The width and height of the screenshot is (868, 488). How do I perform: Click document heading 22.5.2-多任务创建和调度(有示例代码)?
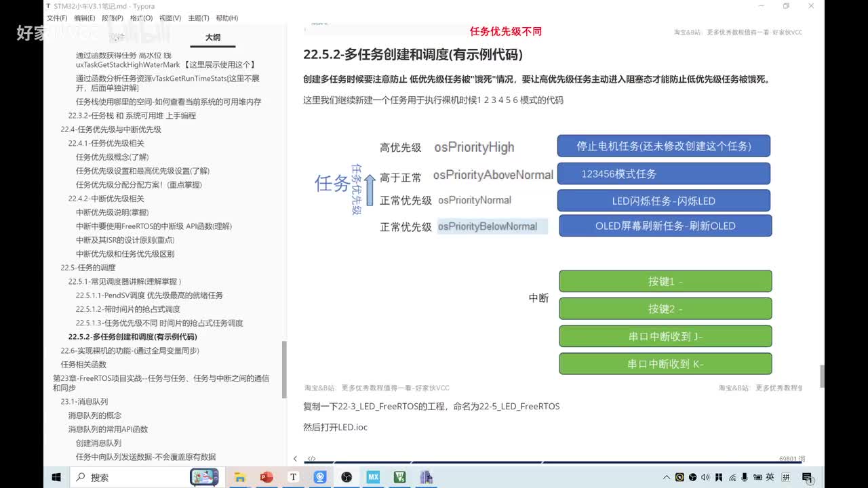412,55
